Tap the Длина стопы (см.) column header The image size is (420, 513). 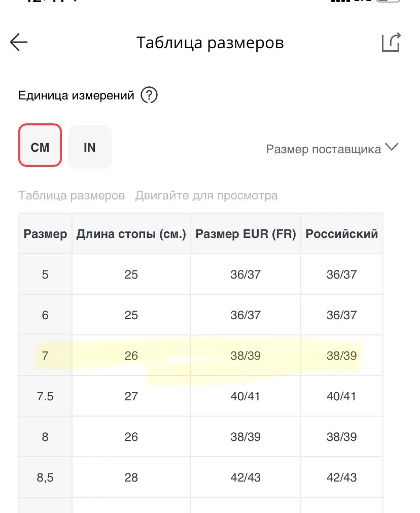tap(131, 234)
